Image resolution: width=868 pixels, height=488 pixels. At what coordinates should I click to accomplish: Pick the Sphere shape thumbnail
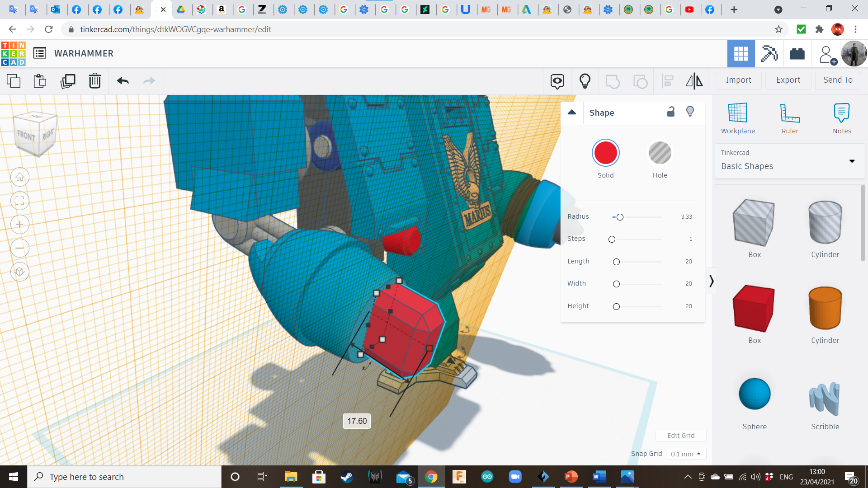[754, 394]
